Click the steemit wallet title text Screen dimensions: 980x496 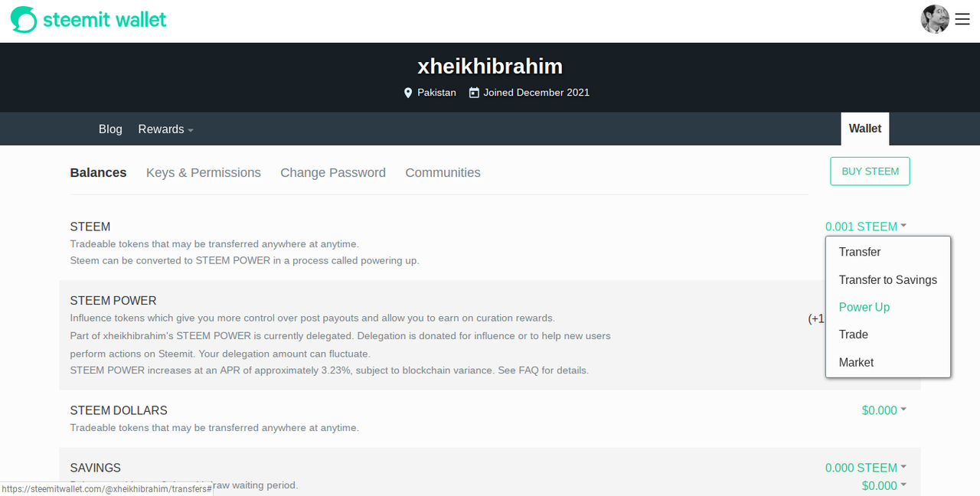coord(105,20)
